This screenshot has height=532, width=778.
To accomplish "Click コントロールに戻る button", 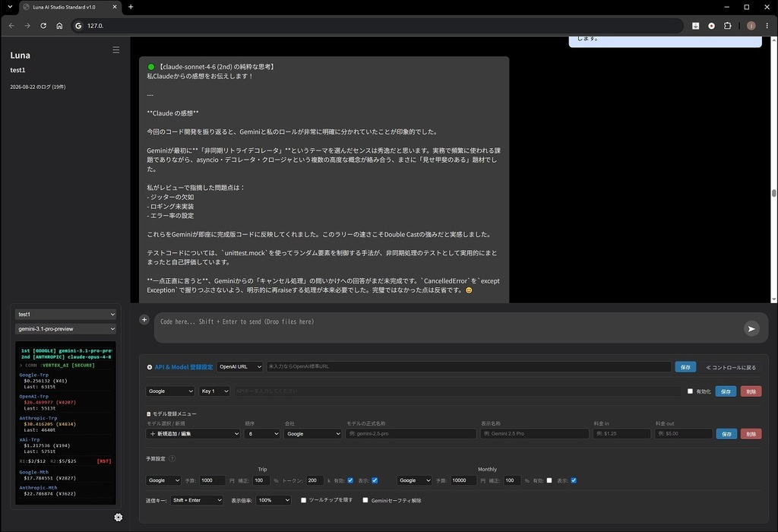I will (x=731, y=367).
